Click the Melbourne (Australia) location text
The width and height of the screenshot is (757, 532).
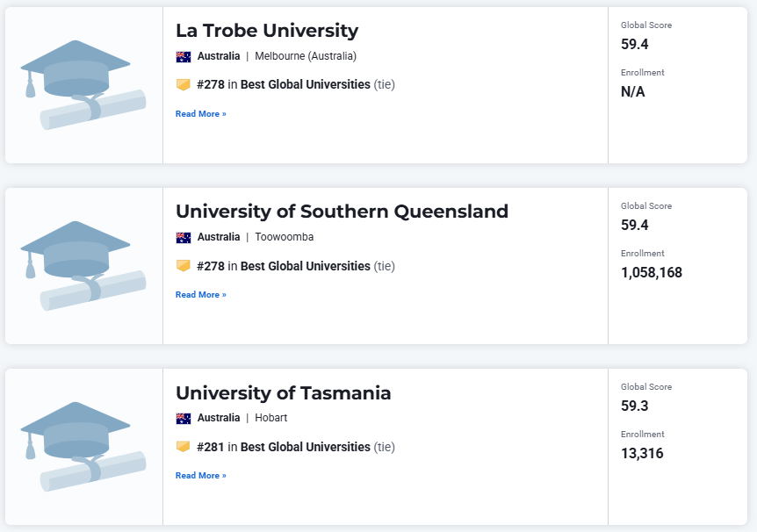pyautogui.click(x=306, y=56)
